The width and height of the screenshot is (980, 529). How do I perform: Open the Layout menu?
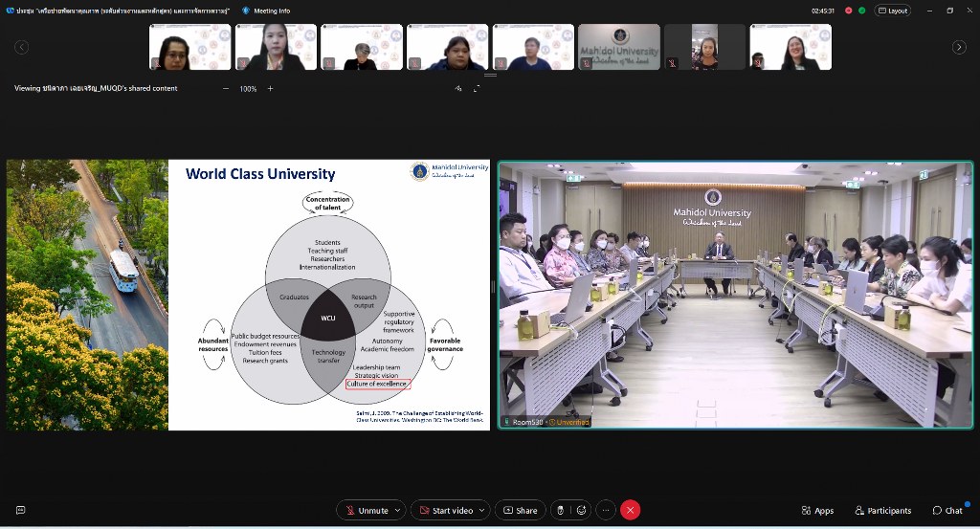893,11
